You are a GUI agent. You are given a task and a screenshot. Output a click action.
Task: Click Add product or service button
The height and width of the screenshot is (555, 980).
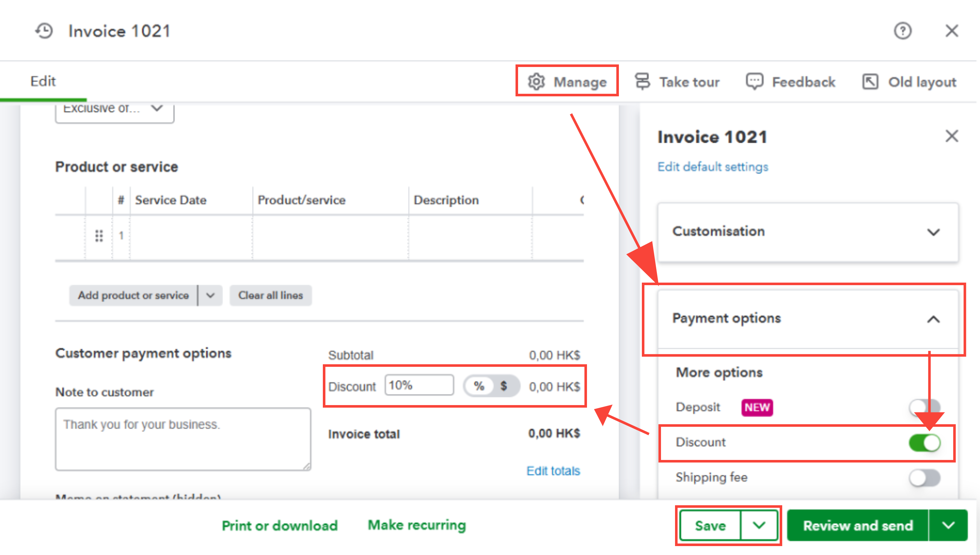tap(133, 295)
